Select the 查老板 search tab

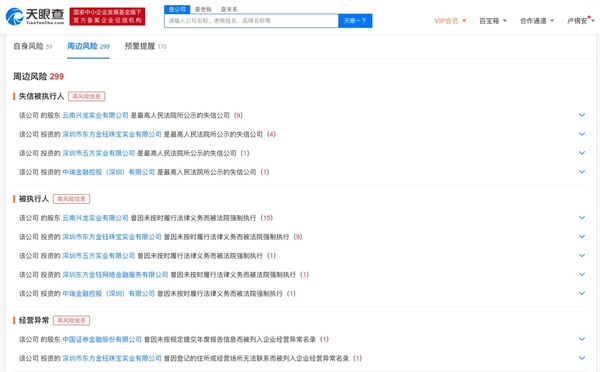tap(203, 9)
